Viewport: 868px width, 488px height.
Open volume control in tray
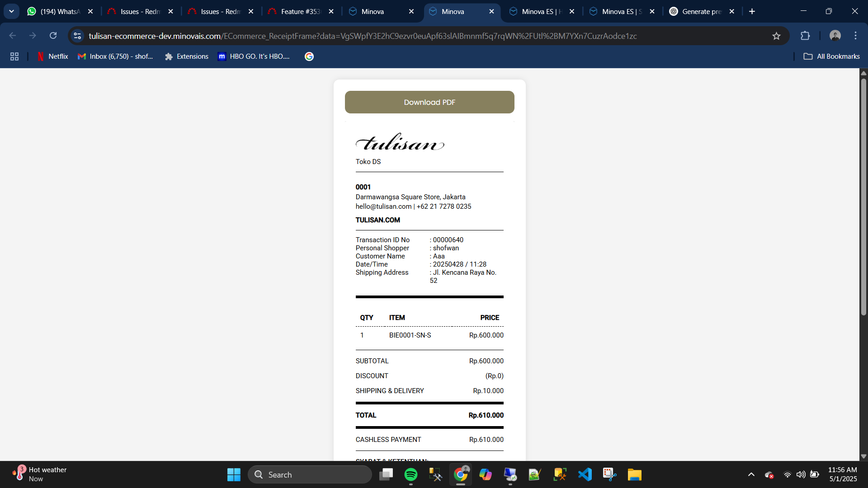tap(801, 474)
